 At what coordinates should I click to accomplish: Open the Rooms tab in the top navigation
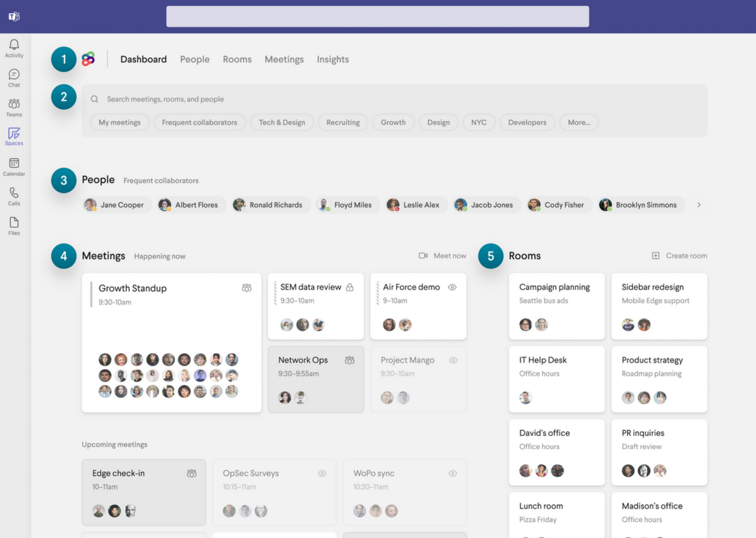tap(237, 59)
